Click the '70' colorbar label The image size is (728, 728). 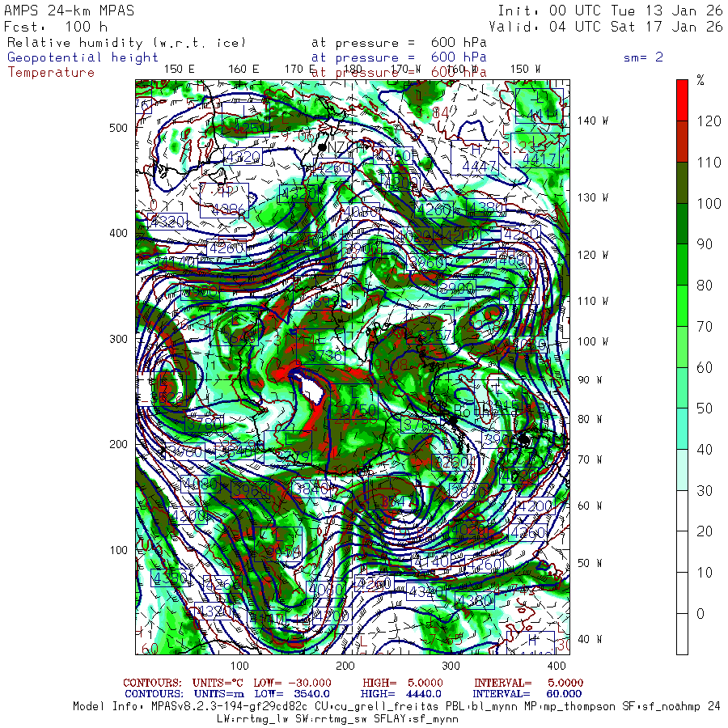[705, 327]
